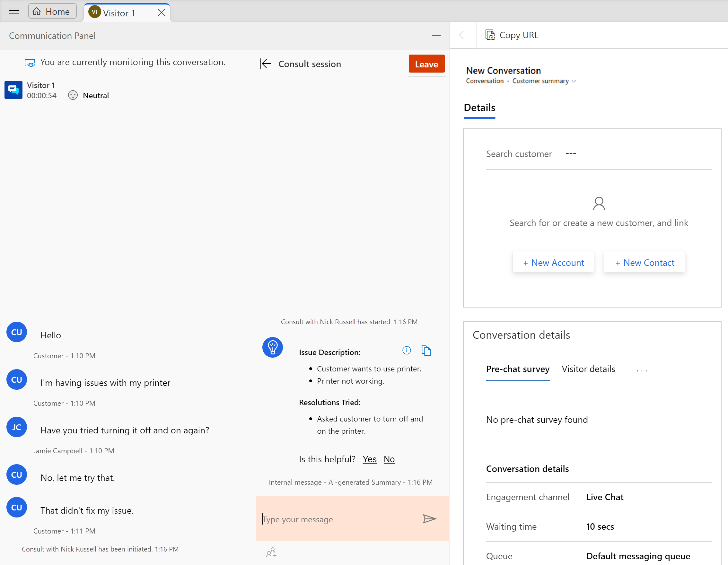Click the Leave button for consult session

[x=426, y=63]
